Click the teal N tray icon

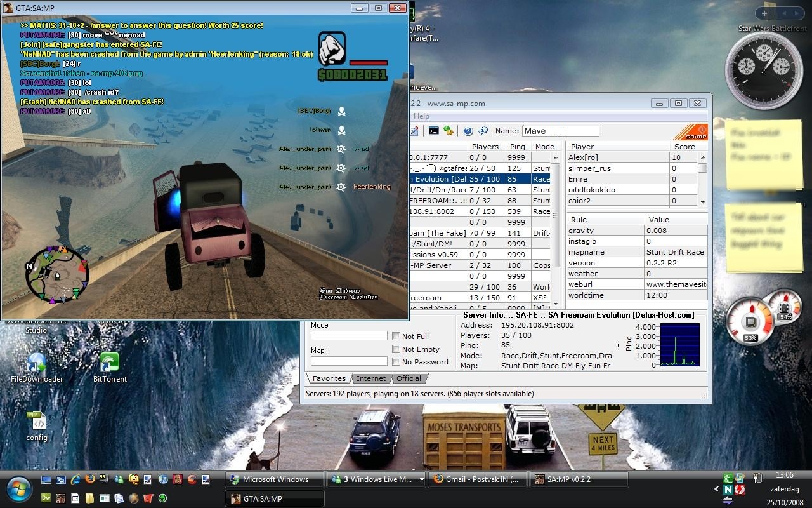click(x=728, y=490)
